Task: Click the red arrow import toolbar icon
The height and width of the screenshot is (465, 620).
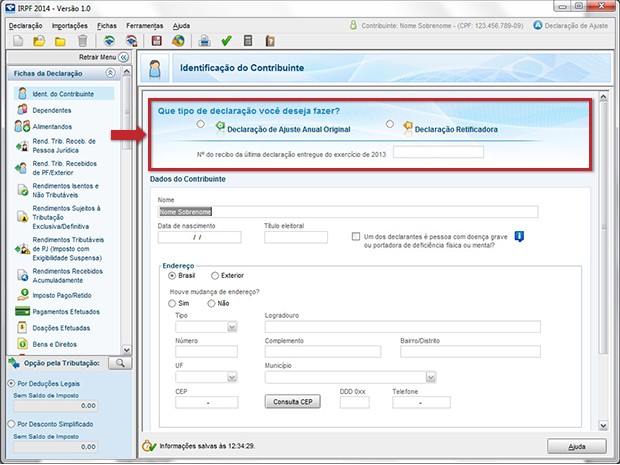Action: [x=131, y=41]
